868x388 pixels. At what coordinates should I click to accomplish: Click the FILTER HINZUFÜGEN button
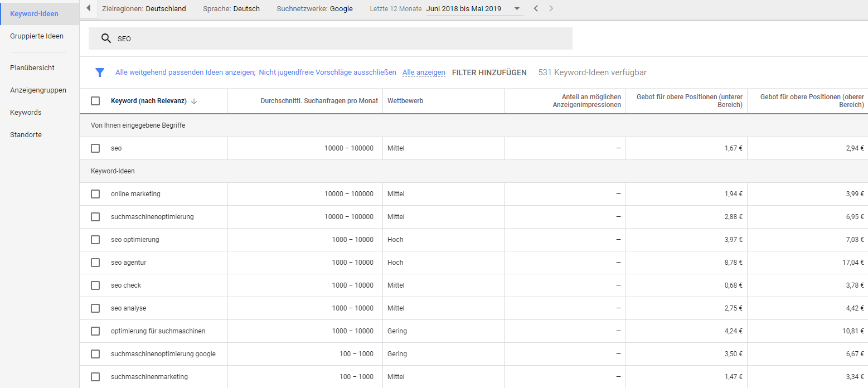click(x=489, y=72)
